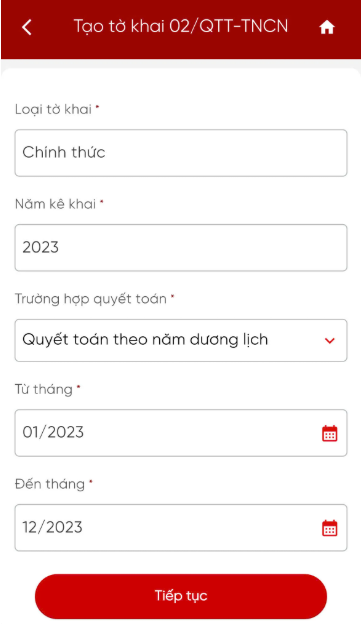Tap the Trường hợp quyết toán label
361x624 pixels.
coord(91,299)
